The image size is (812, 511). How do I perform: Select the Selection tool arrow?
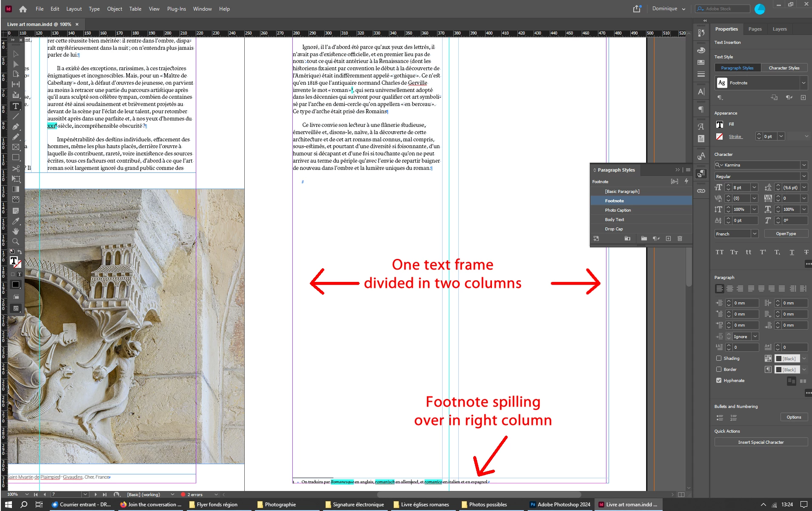(x=16, y=54)
